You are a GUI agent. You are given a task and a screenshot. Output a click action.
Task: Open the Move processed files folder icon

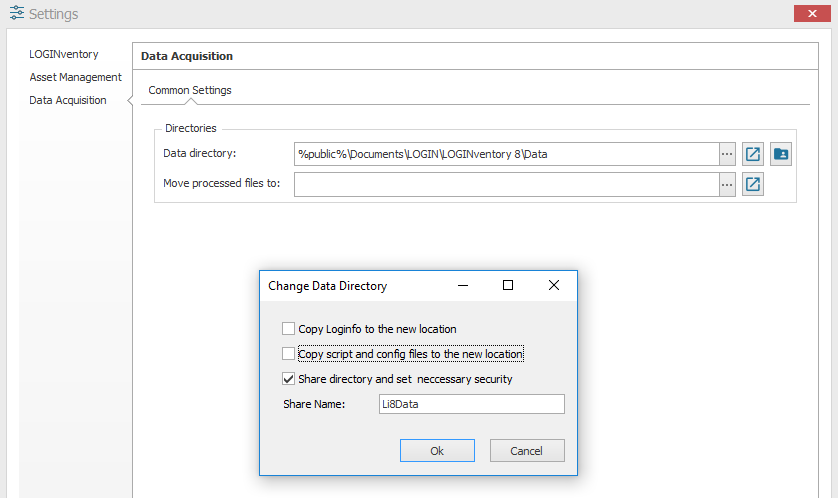click(x=752, y=184)
